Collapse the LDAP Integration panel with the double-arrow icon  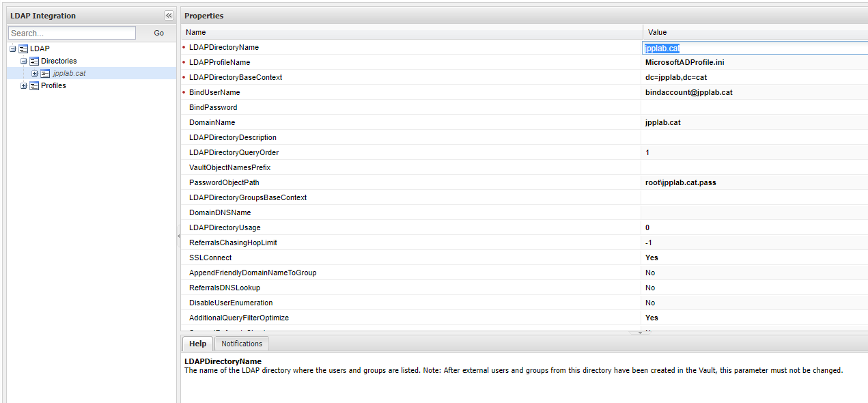pos(168,15)
